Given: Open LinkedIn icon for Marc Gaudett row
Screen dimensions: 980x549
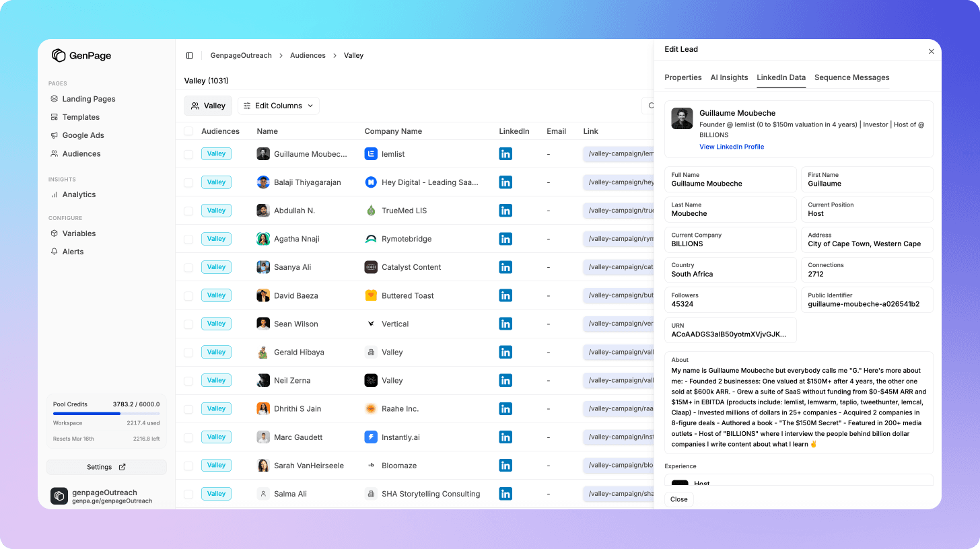Looking at the screenshot, I should tap(505, 437).
